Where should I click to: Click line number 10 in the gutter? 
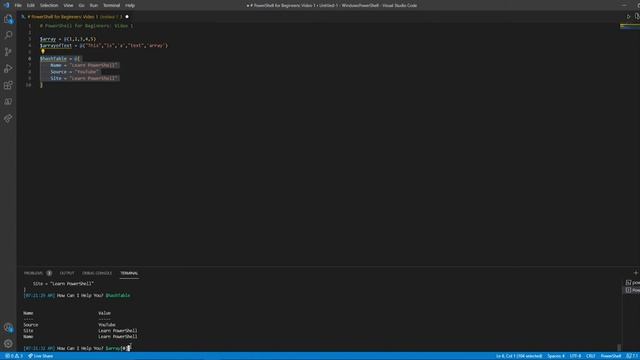[x=28, y=85]
